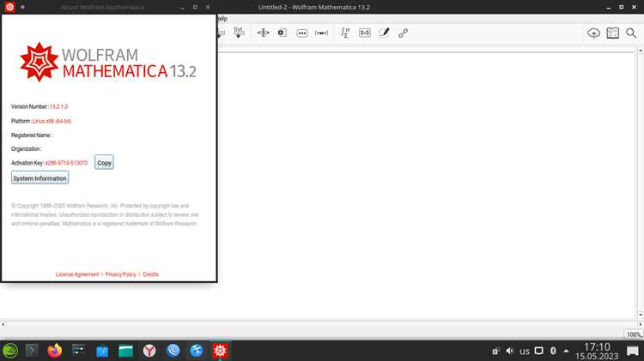Click the inline cell [$<$] icon
The height and width of the screenshot is (361, 644).
[365, 33]
